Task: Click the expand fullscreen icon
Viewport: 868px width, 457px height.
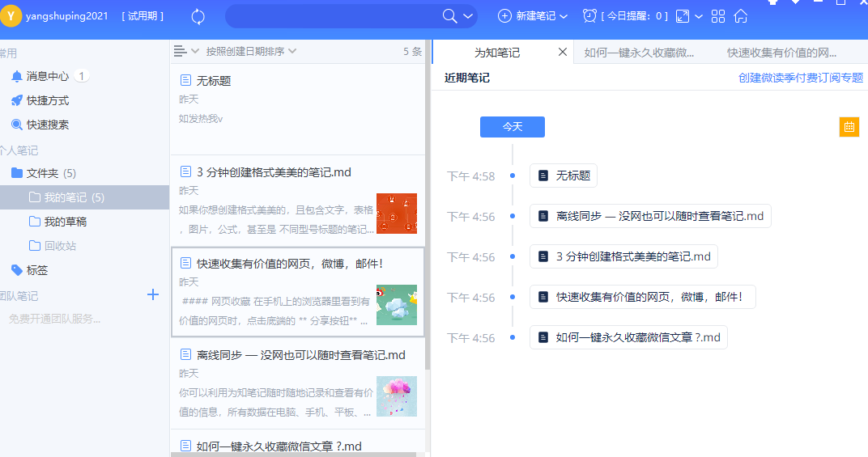Action: tap(683, 16)
